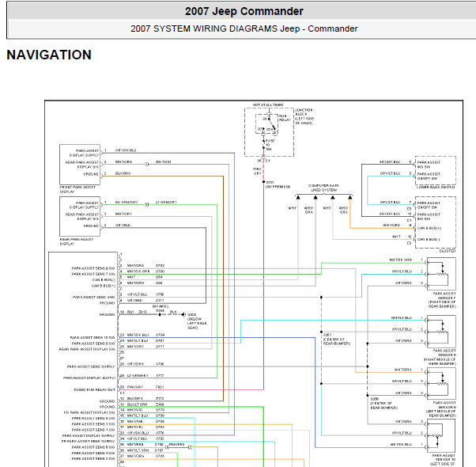The width and height of the screenshot is (476, 467).
Task: Click 'WHT/VIO' label on the magenta wire
Action: pos(164,162)
